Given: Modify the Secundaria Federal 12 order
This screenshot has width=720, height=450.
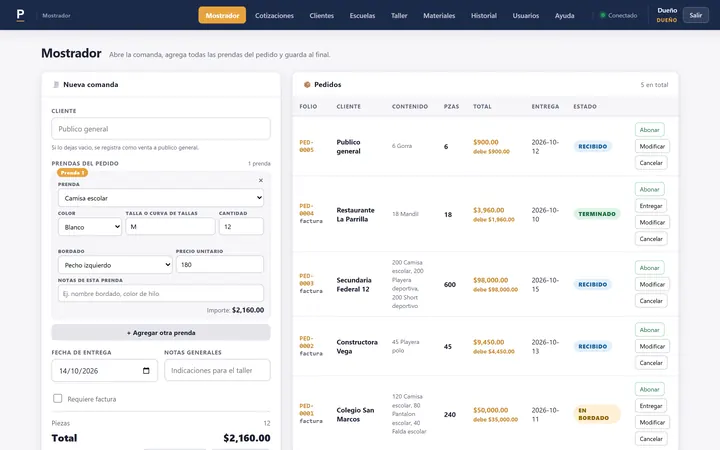Looking at the screenshot, I should [652, 284].
